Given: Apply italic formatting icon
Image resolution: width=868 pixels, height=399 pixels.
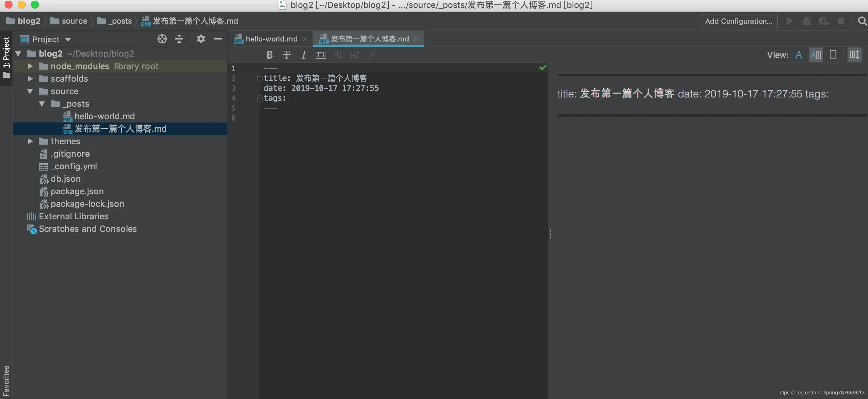Looking at the screenshot, I should point(303,55).
